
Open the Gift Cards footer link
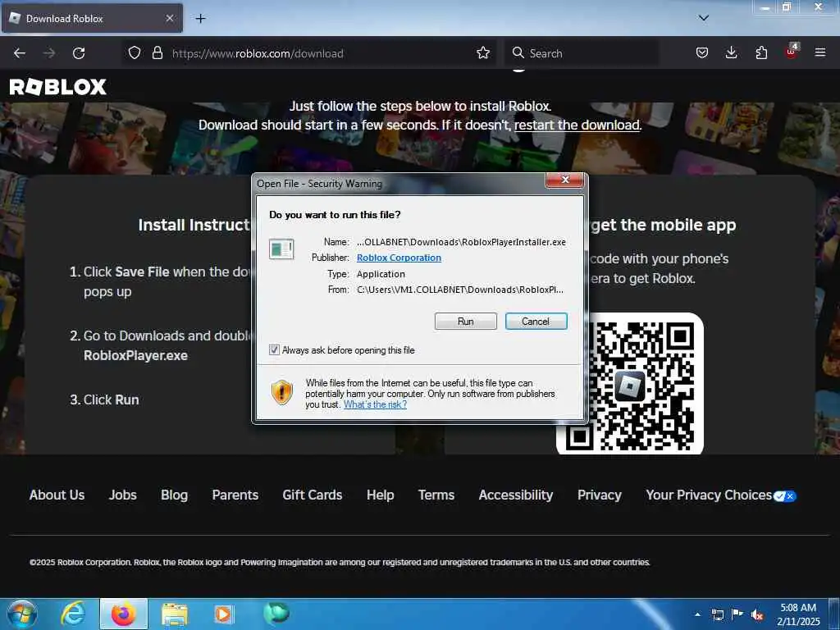313,495
